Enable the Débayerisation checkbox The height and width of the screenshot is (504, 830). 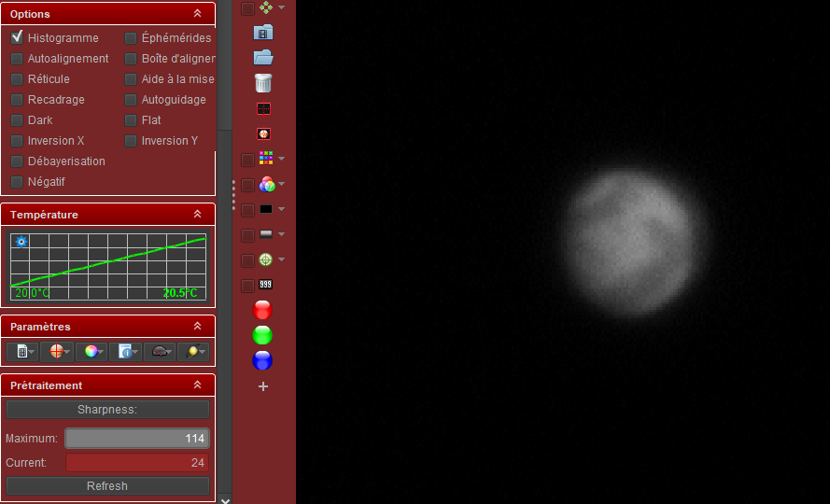[x=17, y=161]
